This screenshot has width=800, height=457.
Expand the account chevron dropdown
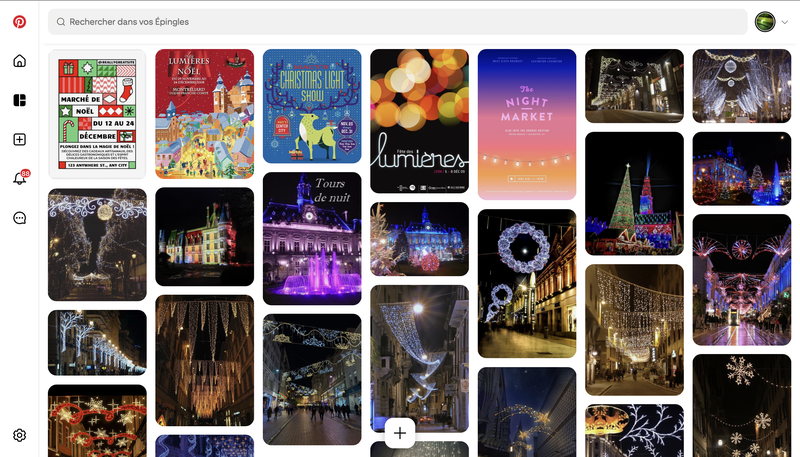click(x=784, y=22)
